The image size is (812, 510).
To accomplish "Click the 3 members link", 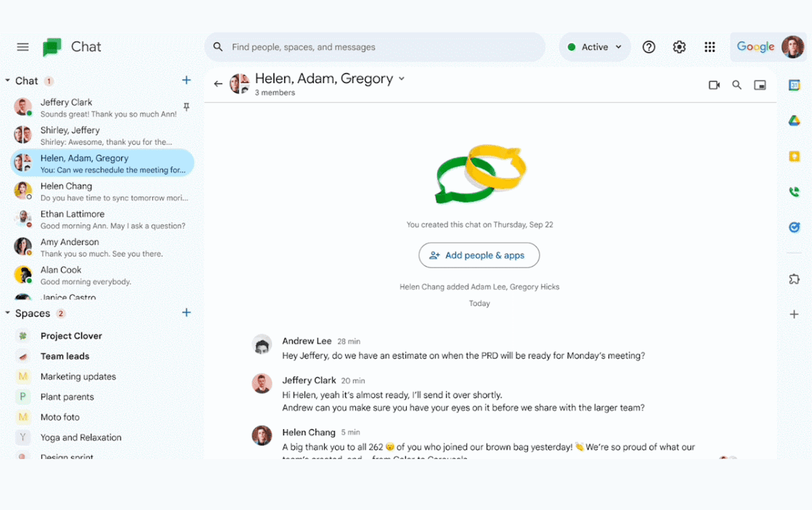I will point(275,92).
